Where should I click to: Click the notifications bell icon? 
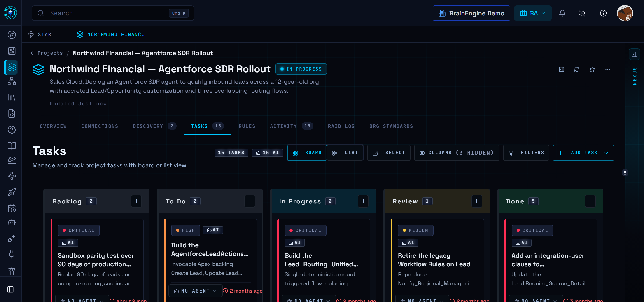coord(562,13)
